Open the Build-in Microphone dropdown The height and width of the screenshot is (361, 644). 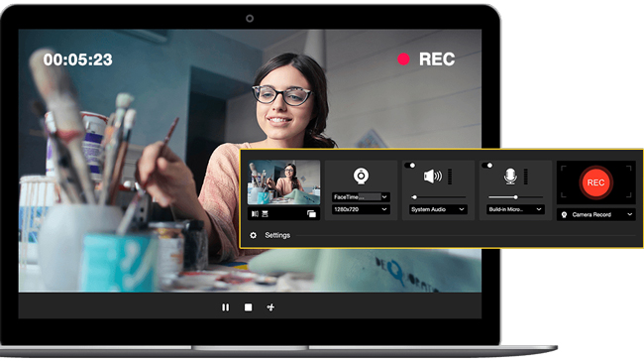(x=515, y=209)
